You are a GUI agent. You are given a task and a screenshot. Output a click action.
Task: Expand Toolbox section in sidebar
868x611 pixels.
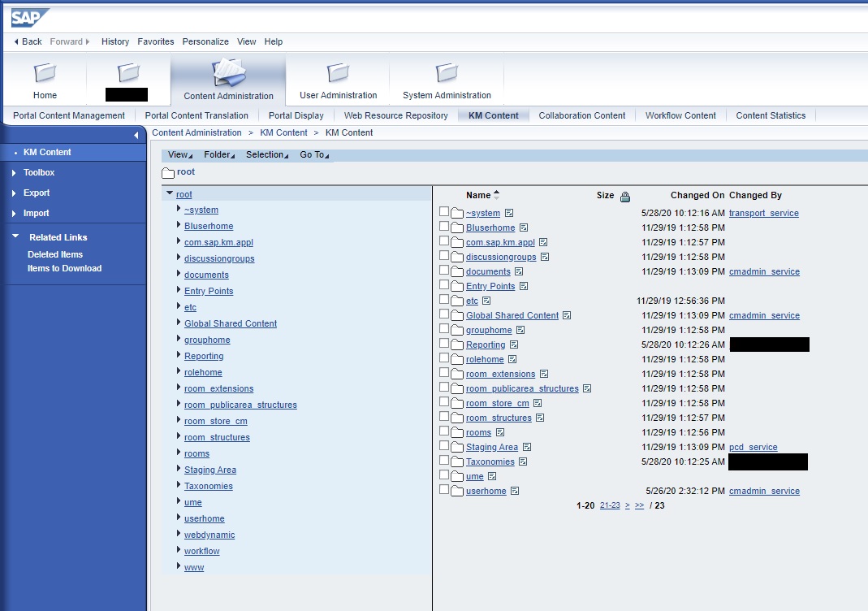tap(14, 173)
